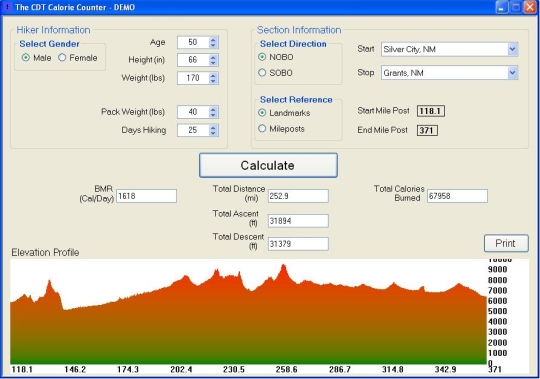Choose the SOBO direction option
Screen dimensions: 540x379
262,73
